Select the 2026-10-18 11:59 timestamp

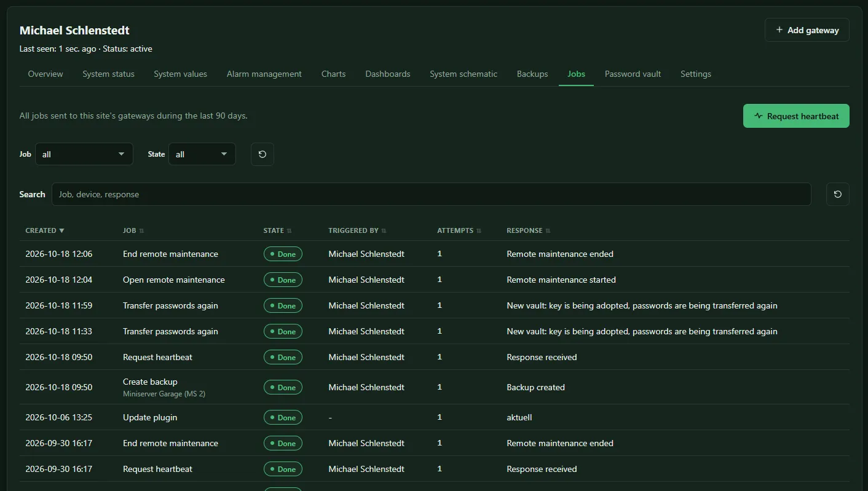pyautogui.click(x=59, y=305)
